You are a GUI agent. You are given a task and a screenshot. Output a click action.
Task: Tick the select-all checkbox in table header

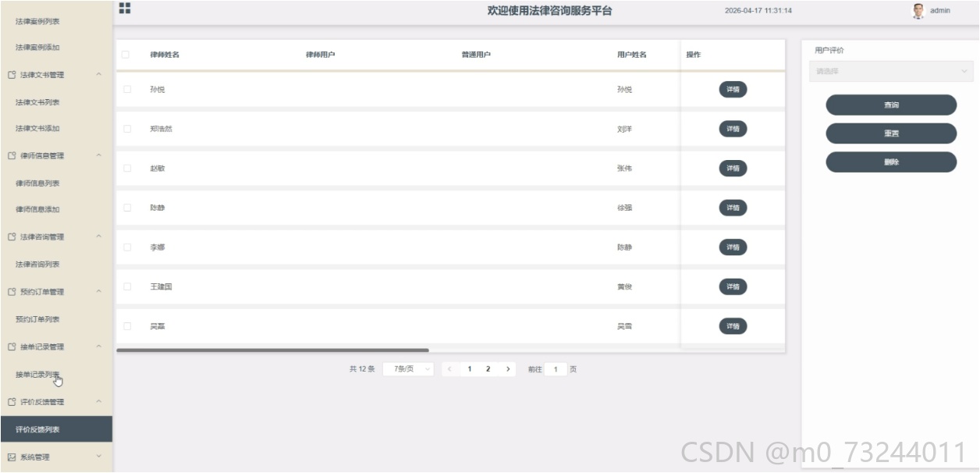tap(125, 55)
